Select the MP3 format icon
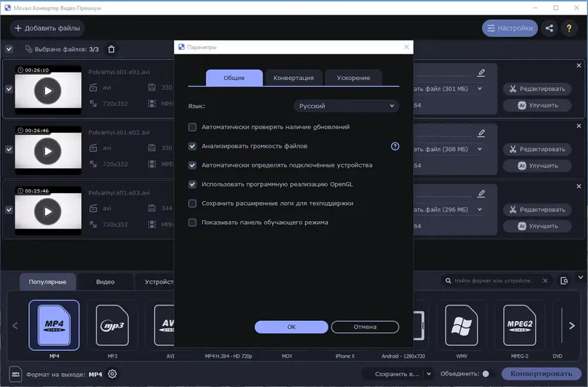Viewport: 588px width, 387px height. coord(112,325)
